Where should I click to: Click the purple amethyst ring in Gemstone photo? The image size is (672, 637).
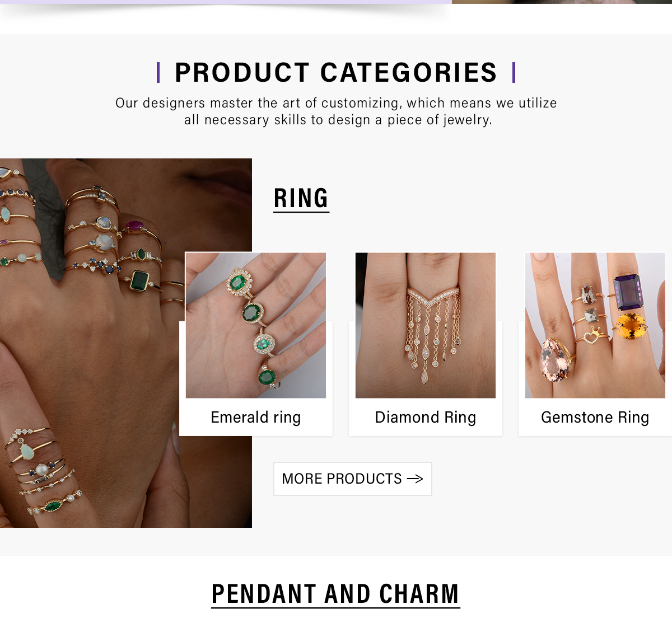629,291
